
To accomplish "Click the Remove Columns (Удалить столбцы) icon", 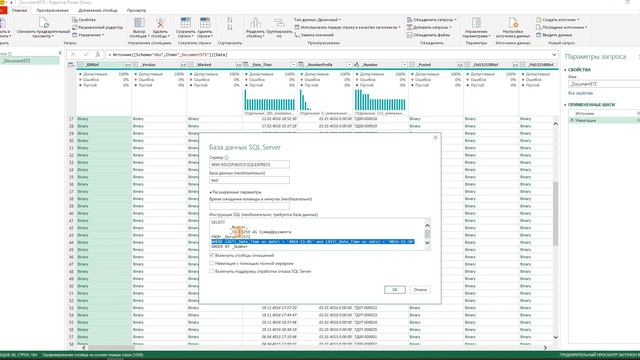I will [x=160, y=23].
